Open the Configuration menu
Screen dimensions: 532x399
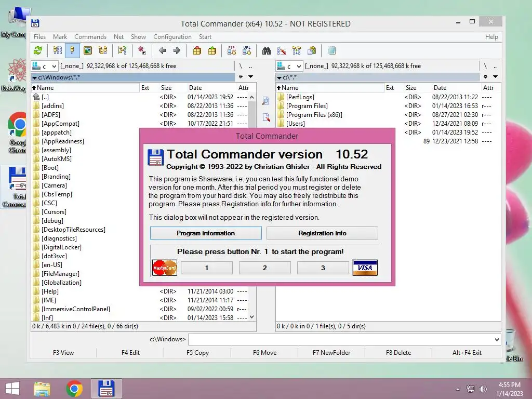click(172, 37)
